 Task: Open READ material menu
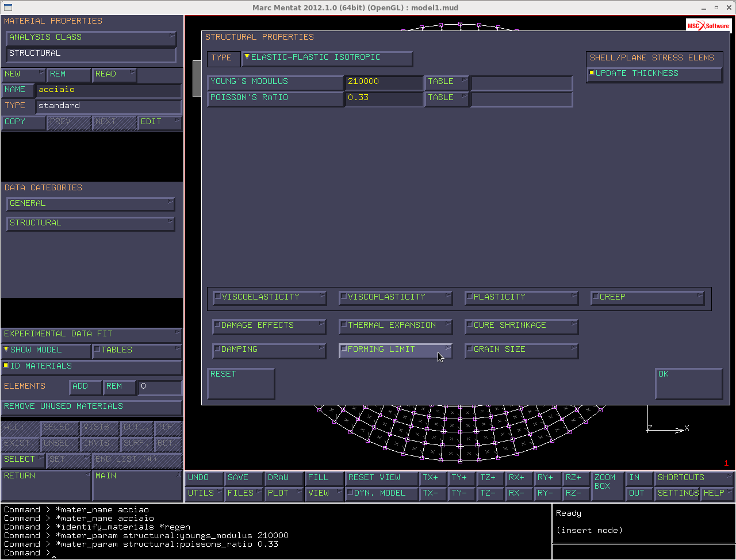[x=114, y=75]
